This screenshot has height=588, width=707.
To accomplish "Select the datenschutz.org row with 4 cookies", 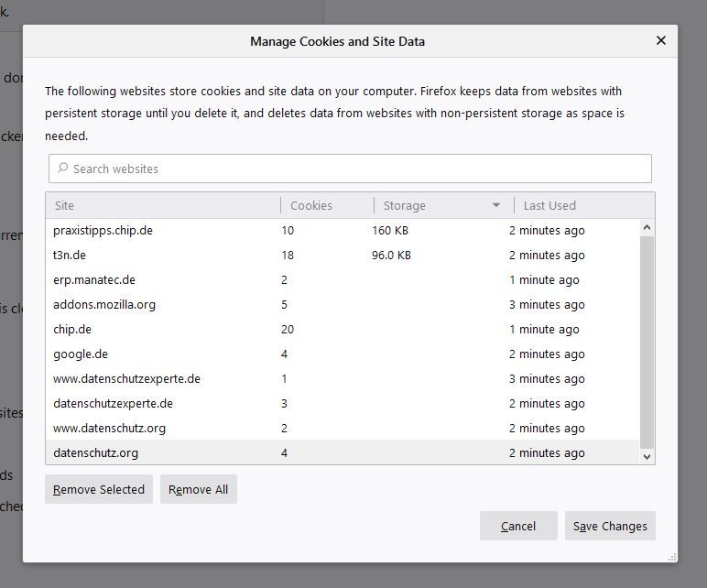I will pyautogui.click(x=343, y=452).
